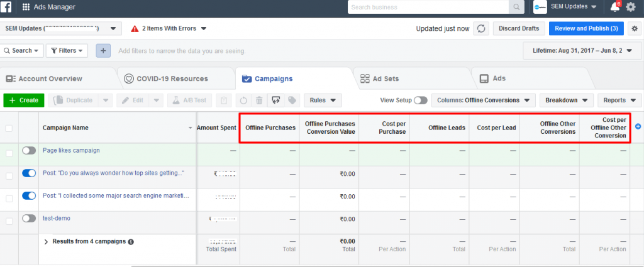Expand Results from 4 campaigns row
644x267 pixels.
click(x=46, y=242)
